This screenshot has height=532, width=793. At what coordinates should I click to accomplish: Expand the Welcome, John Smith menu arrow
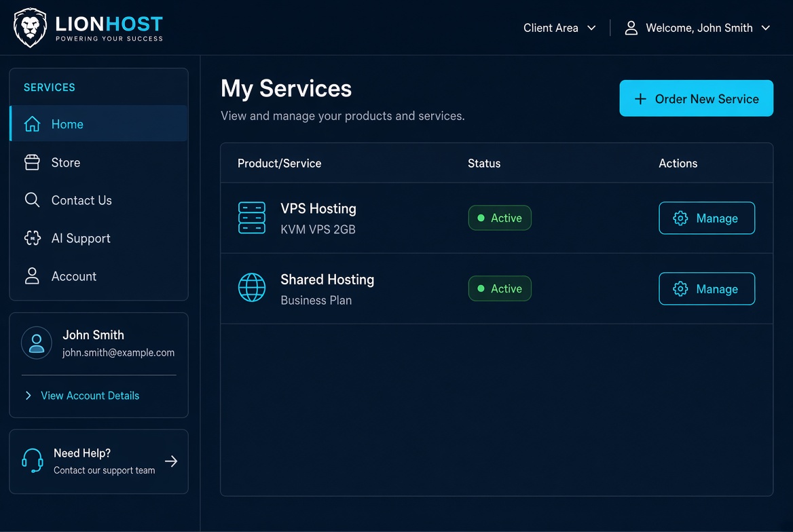[766, 28]
